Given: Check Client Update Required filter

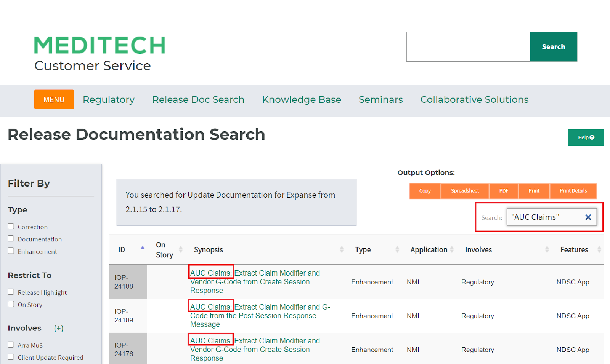Looking at the screenshot, I should click(11, 357).
